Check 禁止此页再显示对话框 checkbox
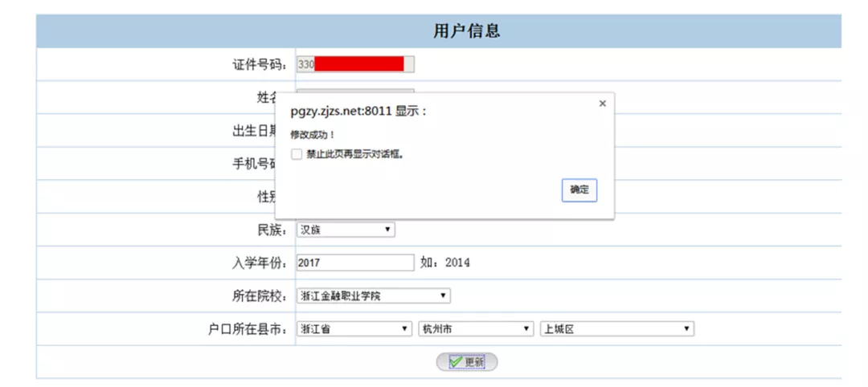This screenshot has width=868, height=387. pos(297,155)
